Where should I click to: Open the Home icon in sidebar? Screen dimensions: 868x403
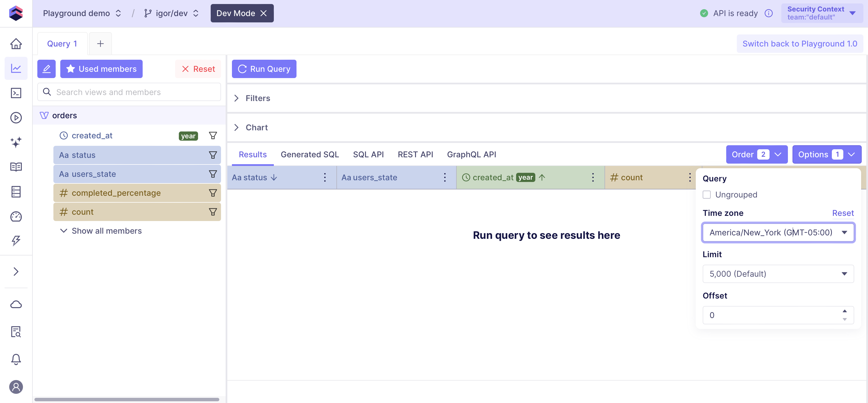pos(16,44)
